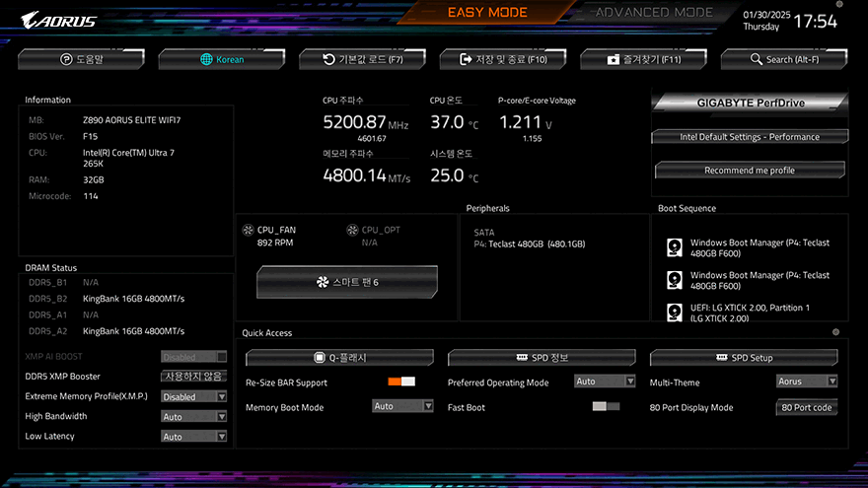Open the Help (도움말) button
Image resolution: width=868 pixels, height=488 pixels.
point(81,59)
